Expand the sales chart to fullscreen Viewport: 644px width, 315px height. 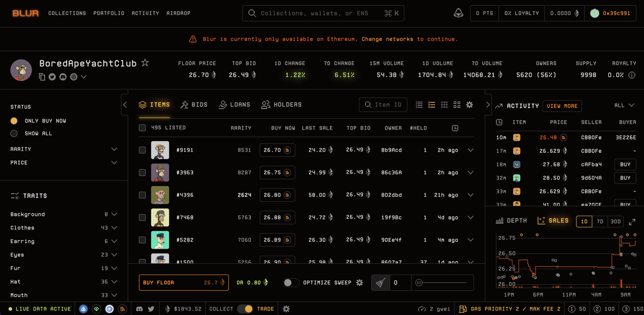[x=632, y=221]
